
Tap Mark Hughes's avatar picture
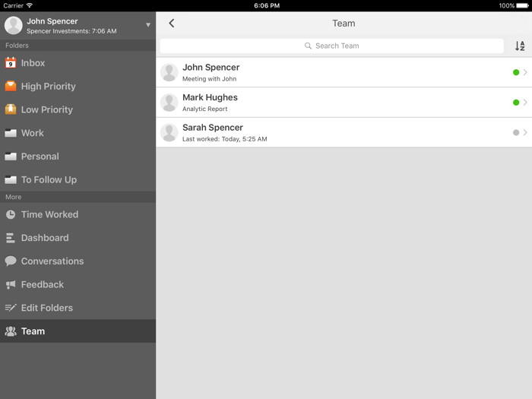pos(169,103)
